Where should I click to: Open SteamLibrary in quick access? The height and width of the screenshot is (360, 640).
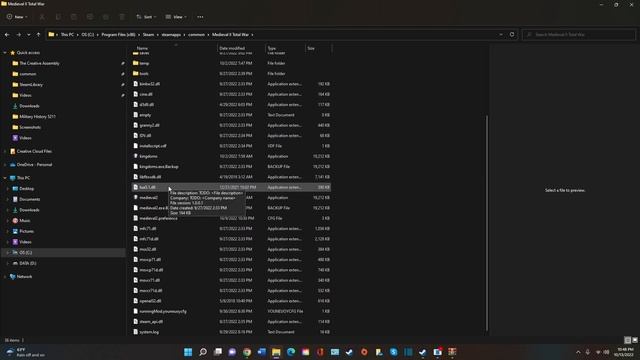pyautogui.click(x=31, y=84)
